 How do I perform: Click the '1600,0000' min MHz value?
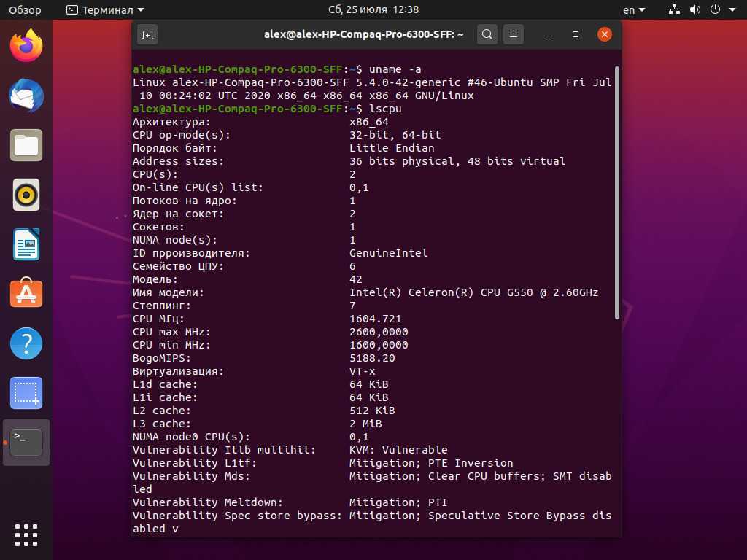click(379, 345)
